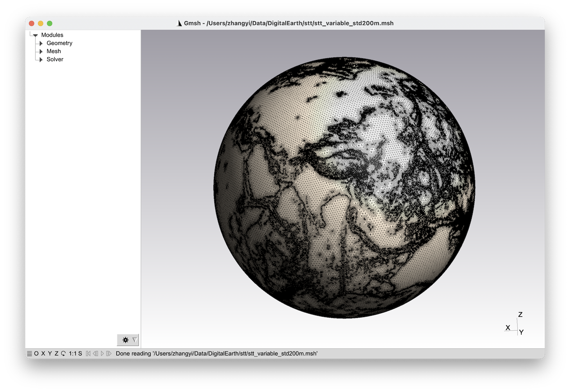Minimize the window with yellow button
This screenshot has width=570, height=392.
(41, 23)
